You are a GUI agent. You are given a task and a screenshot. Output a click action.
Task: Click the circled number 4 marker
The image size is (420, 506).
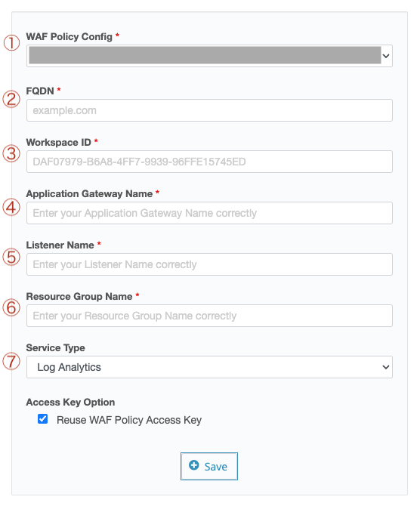11,207
